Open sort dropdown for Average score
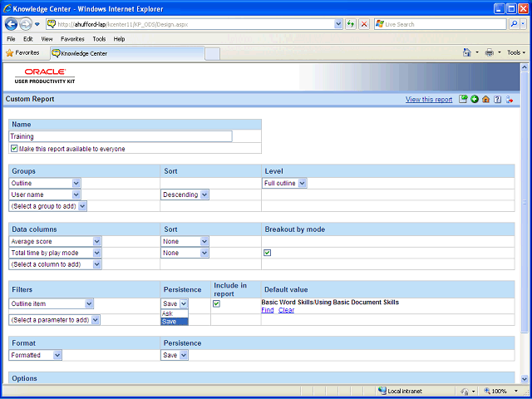 pyautogui.click(x=185, y=241)
